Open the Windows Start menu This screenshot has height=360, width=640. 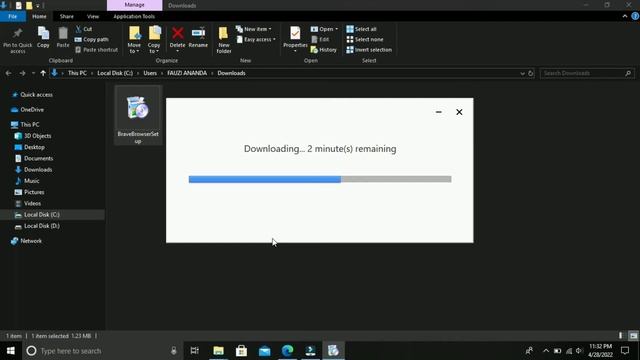tap(11, 351)
